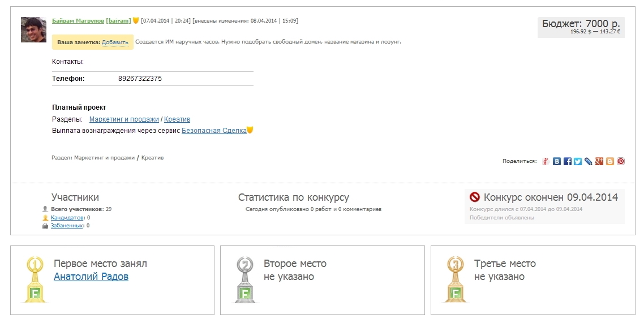The height and width of the screenshot is (319, 644).
Task: Click shield icon next to [bairam] username
Action: pyautogui.click(x=136, y=20)
